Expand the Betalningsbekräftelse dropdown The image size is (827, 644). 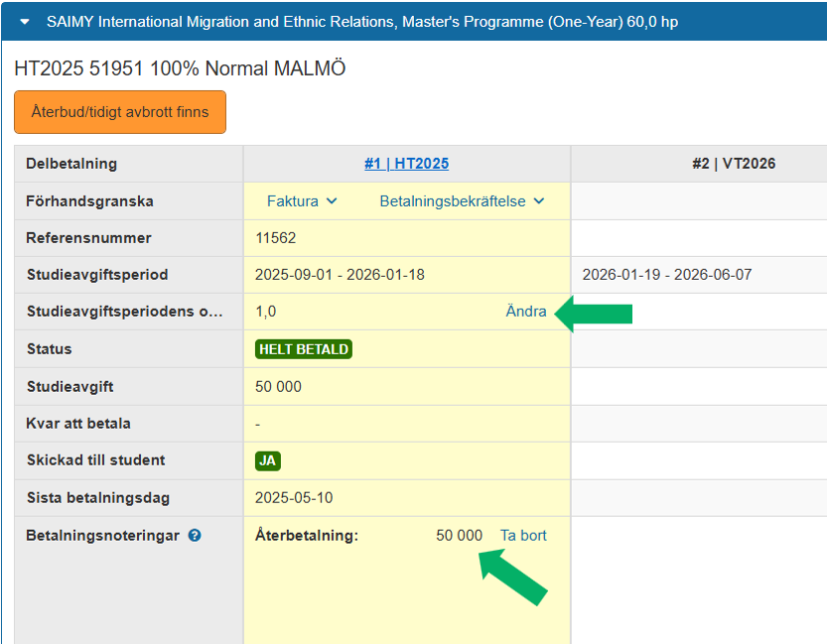point(462,201)
